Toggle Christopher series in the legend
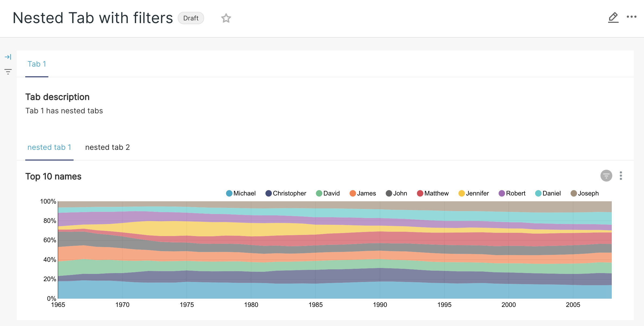Image resolution: width=644 pixels, height=326 pixels. 286,193
